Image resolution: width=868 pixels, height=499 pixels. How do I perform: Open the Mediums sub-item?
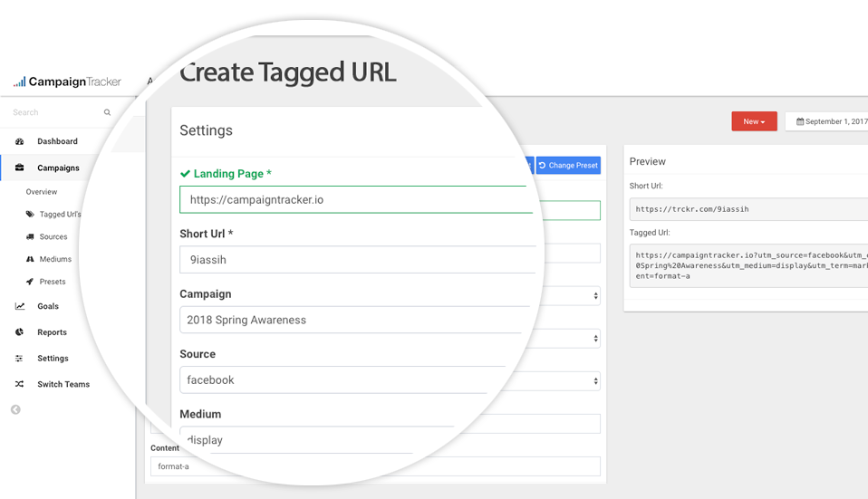coord(55,259)
